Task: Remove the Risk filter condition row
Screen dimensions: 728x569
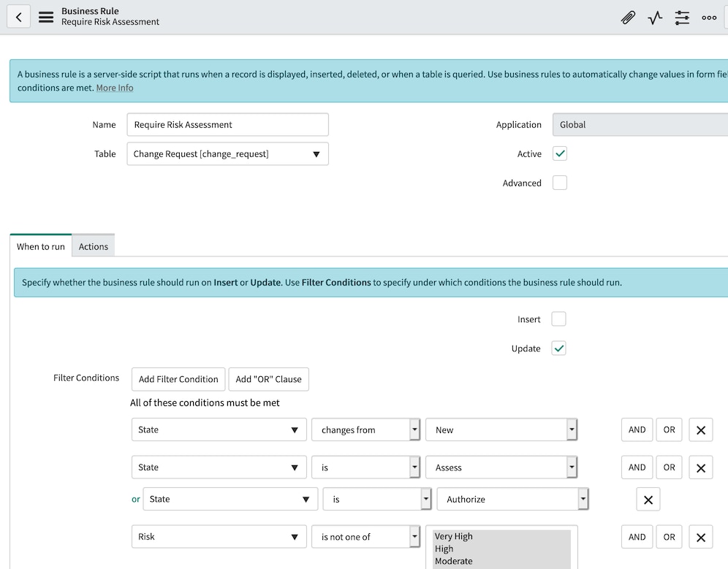Action: point(700,536)
